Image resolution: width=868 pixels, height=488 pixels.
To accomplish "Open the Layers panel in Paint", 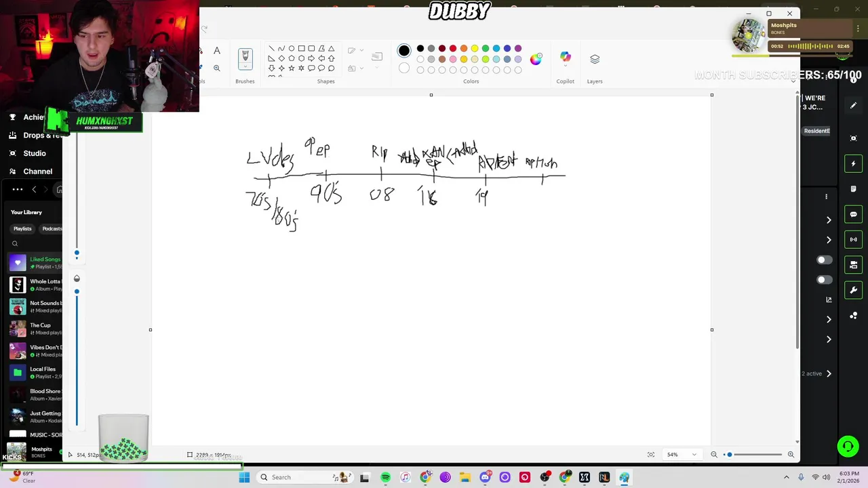I will click(595, 60).
